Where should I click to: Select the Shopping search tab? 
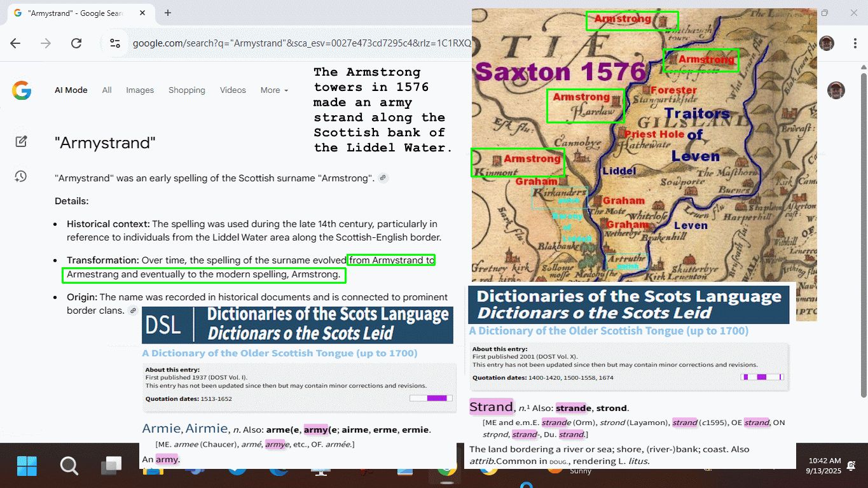(x=186, y=90)
